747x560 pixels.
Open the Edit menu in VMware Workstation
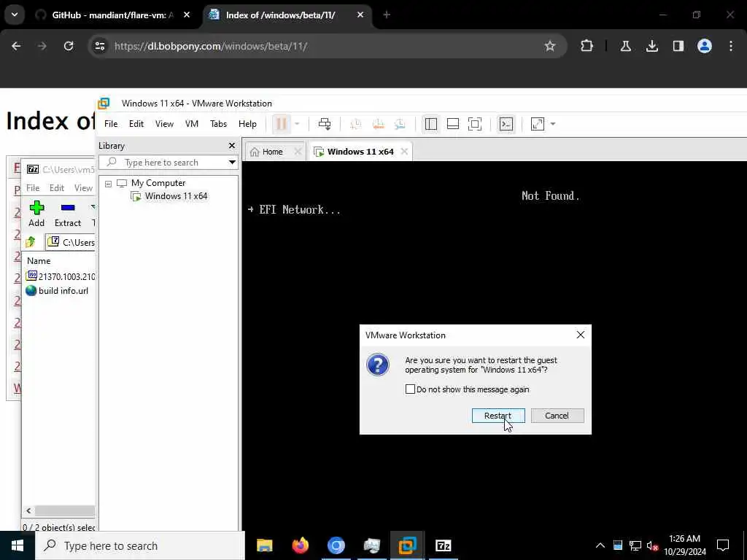coord(136,124)
